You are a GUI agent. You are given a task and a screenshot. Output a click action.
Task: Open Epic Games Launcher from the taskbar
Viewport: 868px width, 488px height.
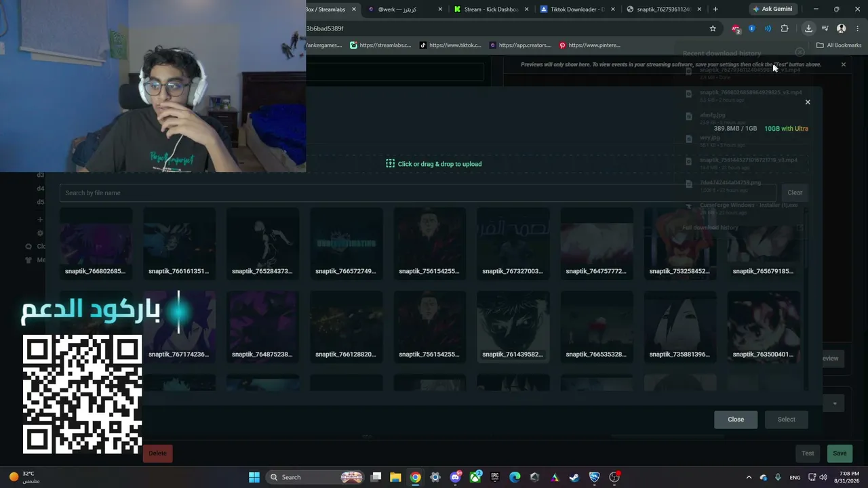pos(495,477)
